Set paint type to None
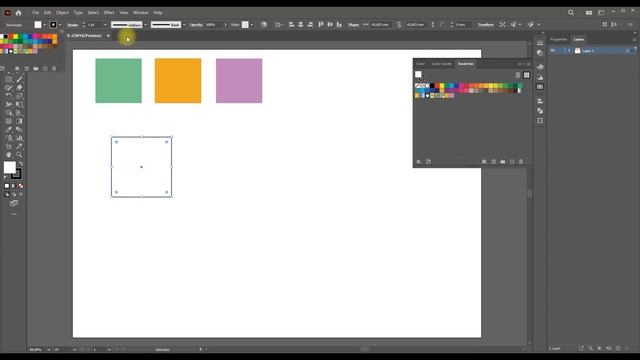This screenshot has width=640, height=360. pyautogui.click(x=21, y=186)
